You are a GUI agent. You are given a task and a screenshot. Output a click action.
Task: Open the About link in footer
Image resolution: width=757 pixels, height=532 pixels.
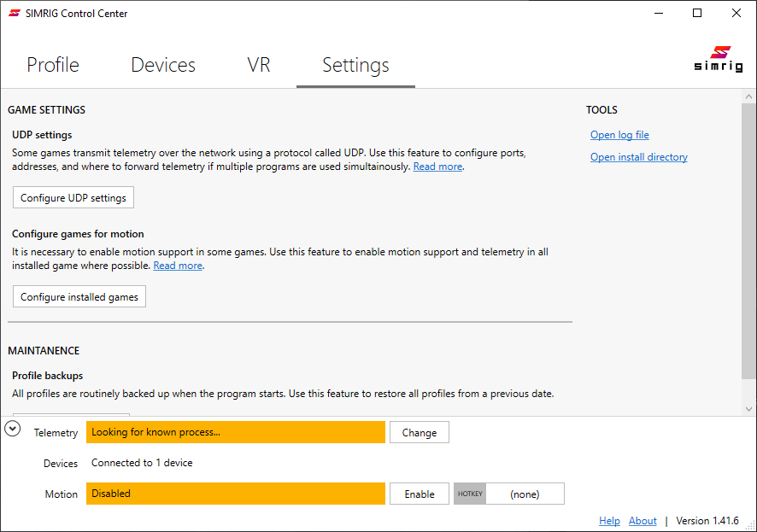[x=643, y=521]
